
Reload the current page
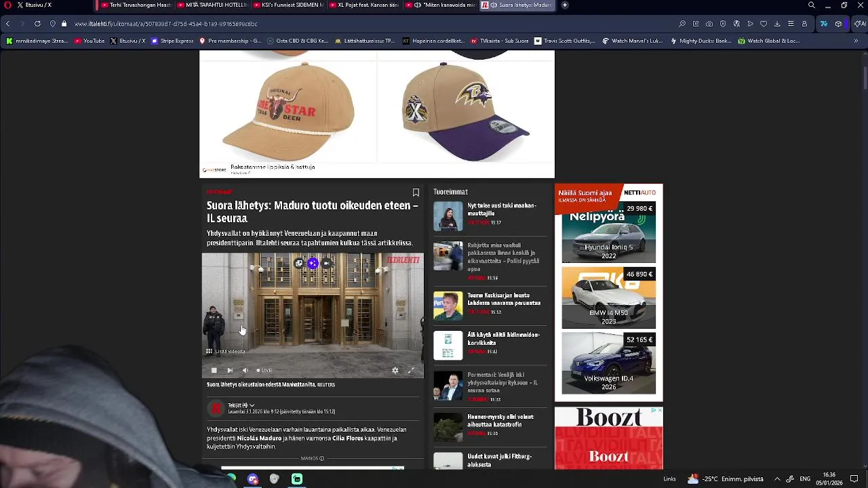[37, 24]
